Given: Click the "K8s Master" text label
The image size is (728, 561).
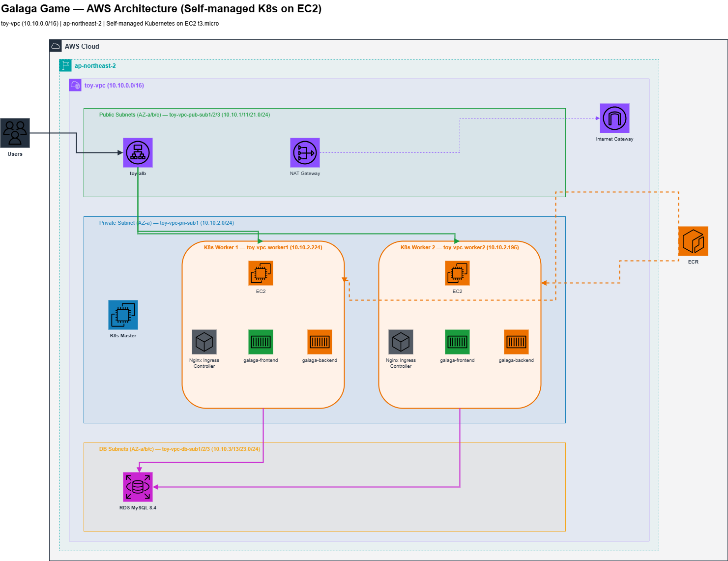Looking at the screenshot, I should (123, 336).
